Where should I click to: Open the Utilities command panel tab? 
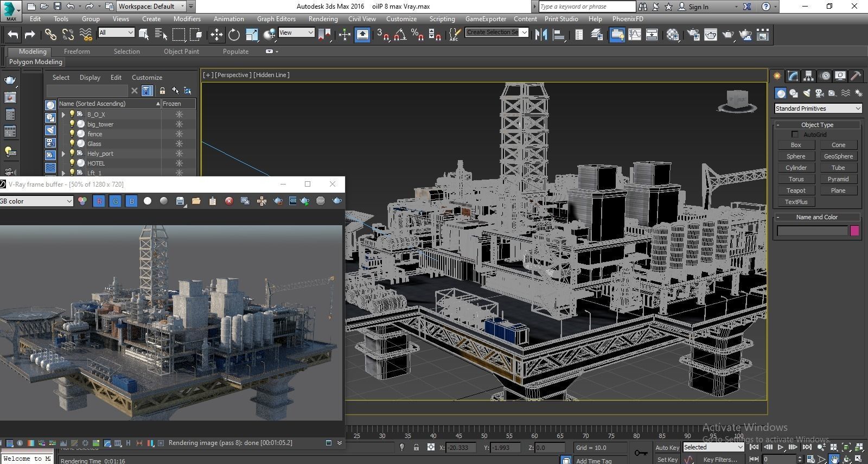point(856,75)
